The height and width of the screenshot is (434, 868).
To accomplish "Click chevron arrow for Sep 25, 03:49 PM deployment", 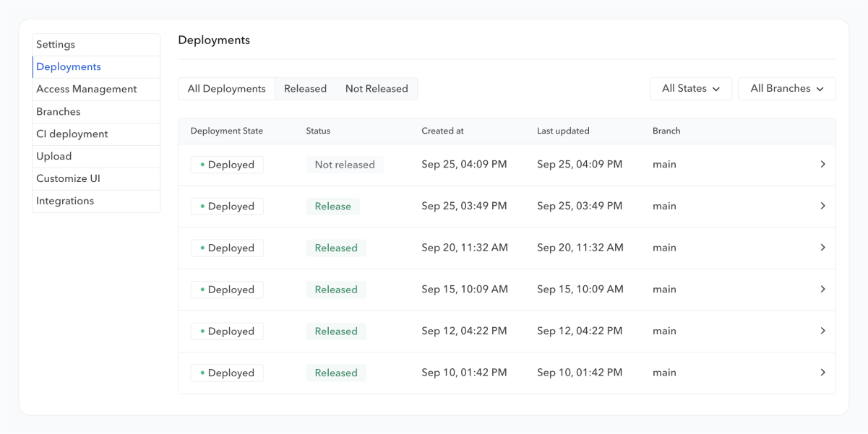I will pos(822,207).
